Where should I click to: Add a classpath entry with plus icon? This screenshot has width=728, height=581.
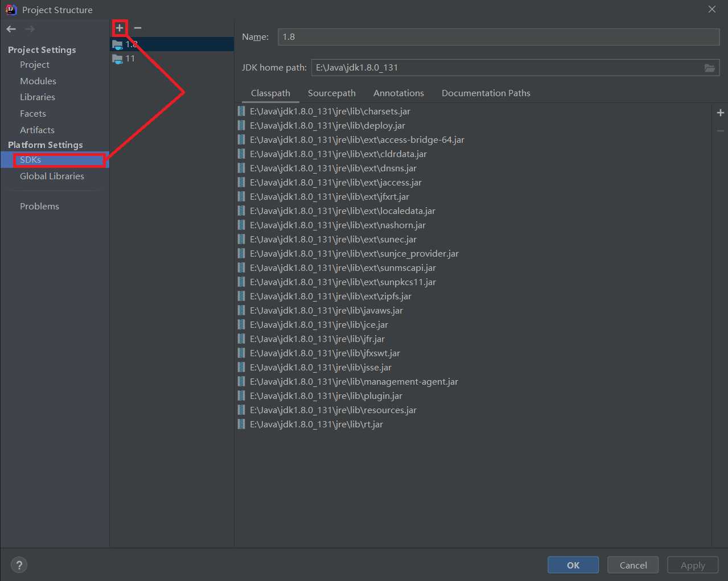coord(721,113)
